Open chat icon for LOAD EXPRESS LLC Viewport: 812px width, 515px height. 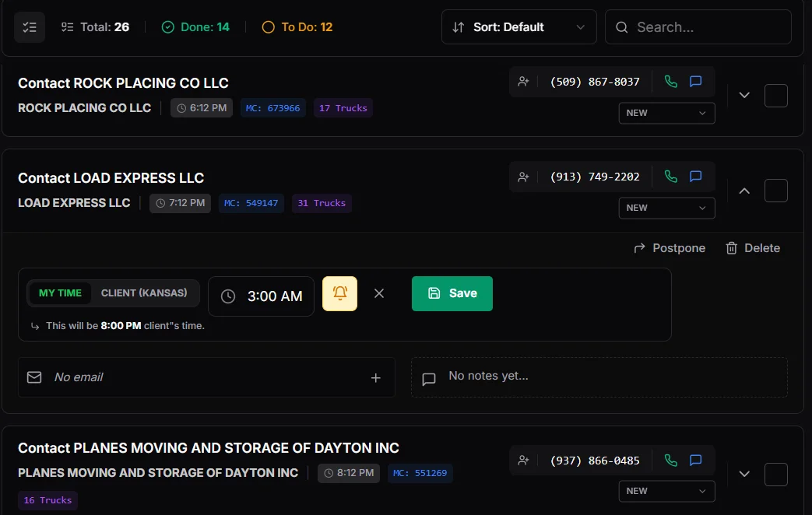695,177
